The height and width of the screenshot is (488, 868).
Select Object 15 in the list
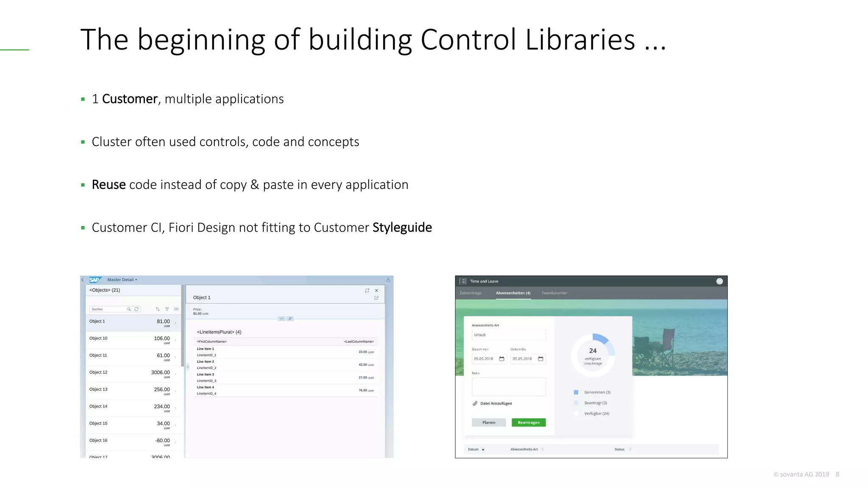click(134, 425)
